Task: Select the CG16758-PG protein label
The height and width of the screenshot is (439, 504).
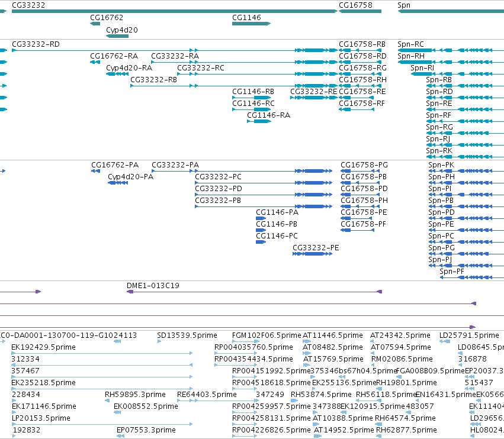Action: coord(364,164)
